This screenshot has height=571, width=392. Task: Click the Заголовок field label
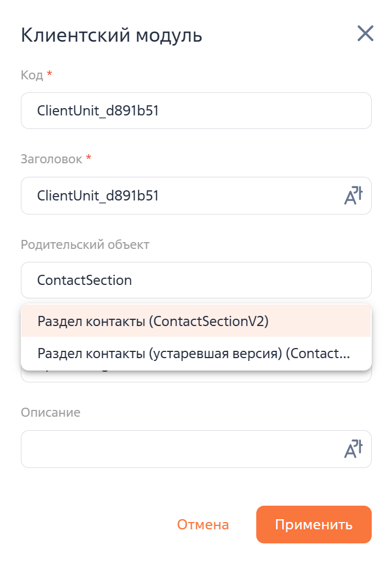pos(51,159)
